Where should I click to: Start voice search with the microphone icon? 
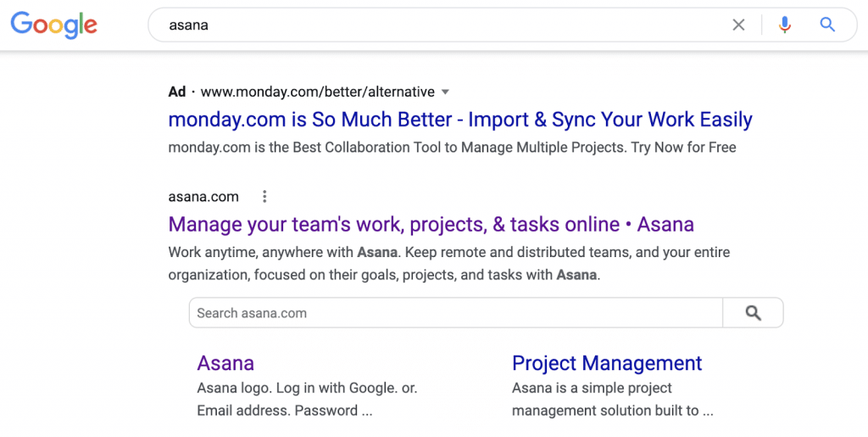point(785,25)
